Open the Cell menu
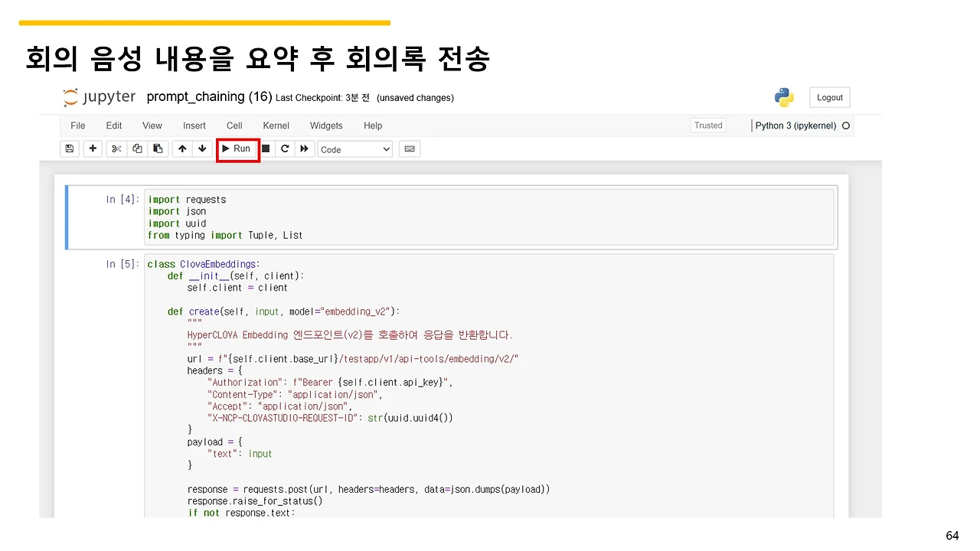The height and width of the screenshot is (551, 980). [x=234, y=126]
